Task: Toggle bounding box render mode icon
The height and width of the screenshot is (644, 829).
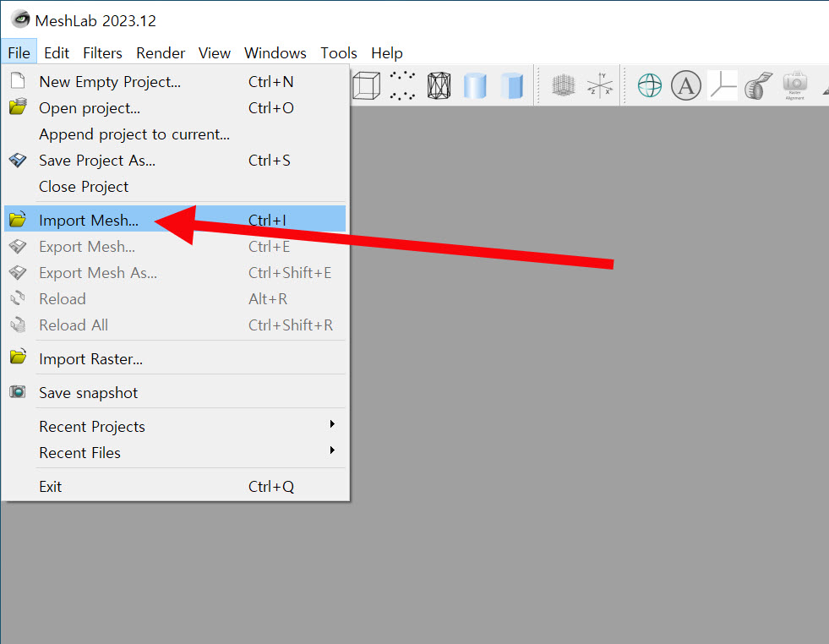Action: tap(366, 85)
